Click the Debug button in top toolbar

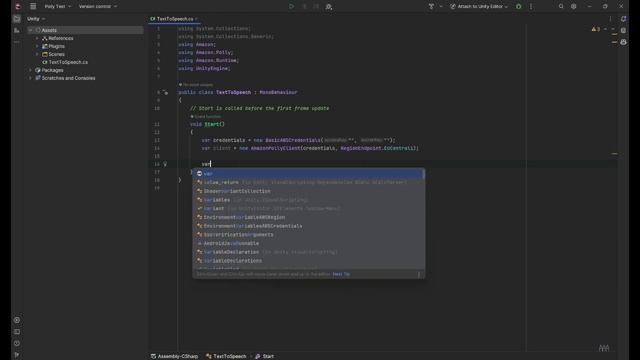(x=304, y=7)
